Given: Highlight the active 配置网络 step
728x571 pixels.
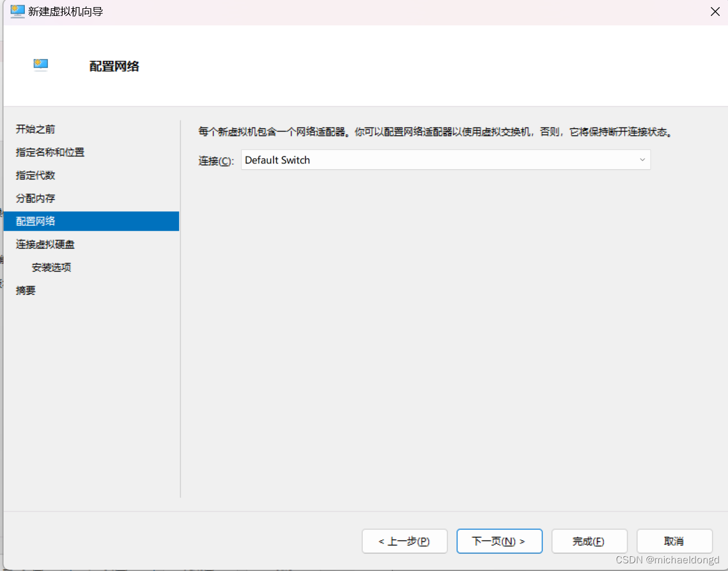Looking at the screenshot, I should pos(37,221).
